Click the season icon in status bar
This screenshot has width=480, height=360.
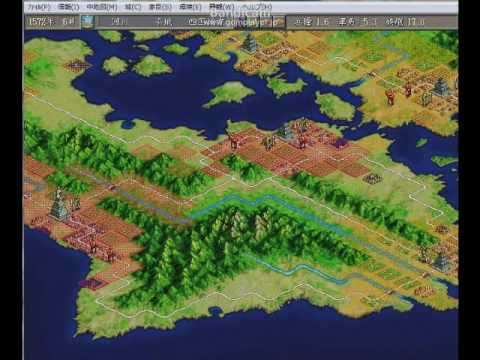pos(88,22)
